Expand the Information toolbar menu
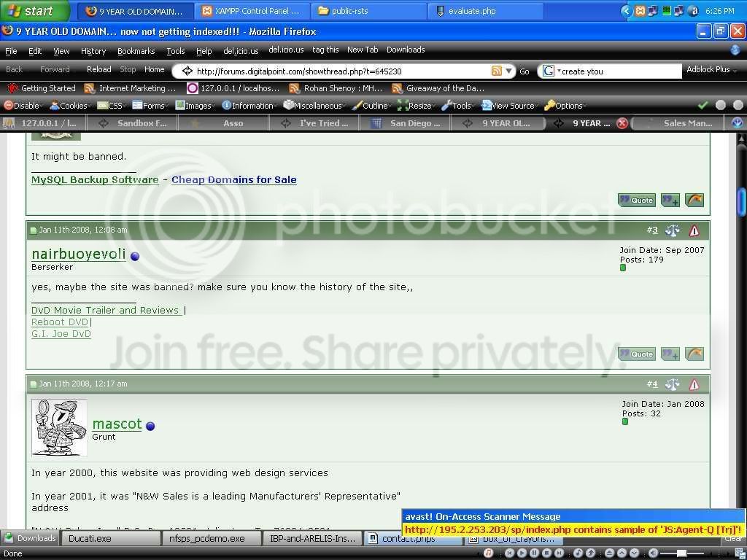This screenshot has height=560, width=747. [249, 106]
